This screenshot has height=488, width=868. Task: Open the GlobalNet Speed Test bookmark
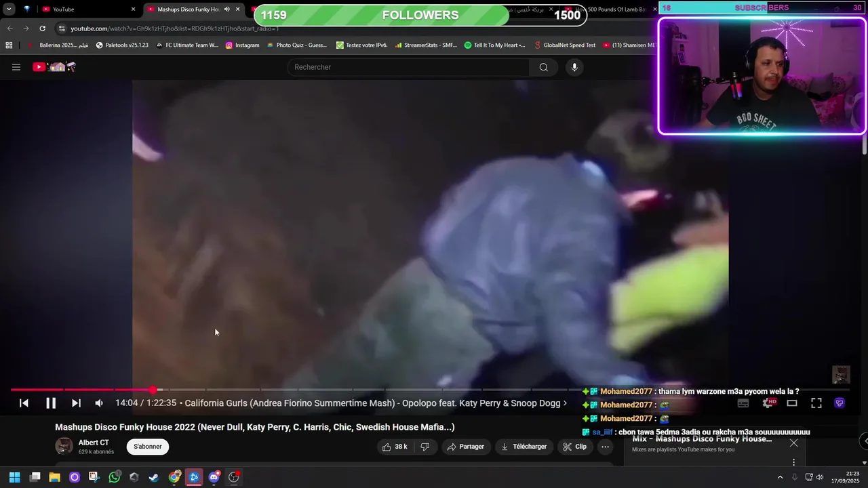565,45
